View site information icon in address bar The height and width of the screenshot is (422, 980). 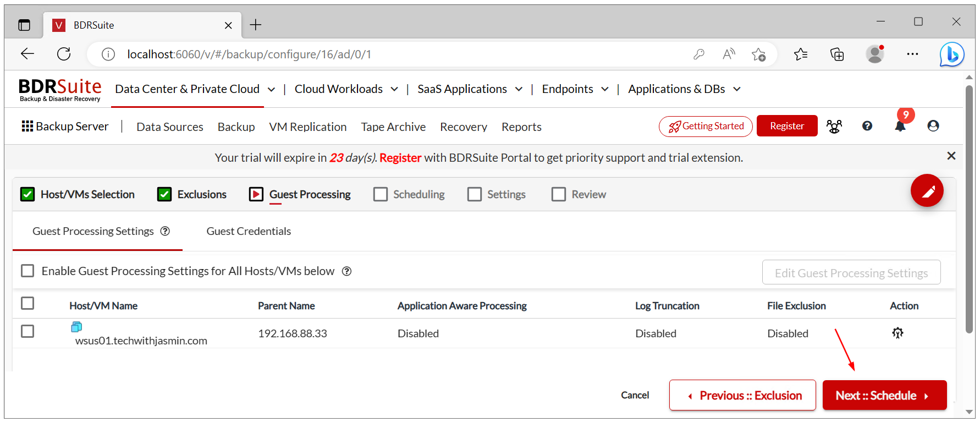[108, 54]
